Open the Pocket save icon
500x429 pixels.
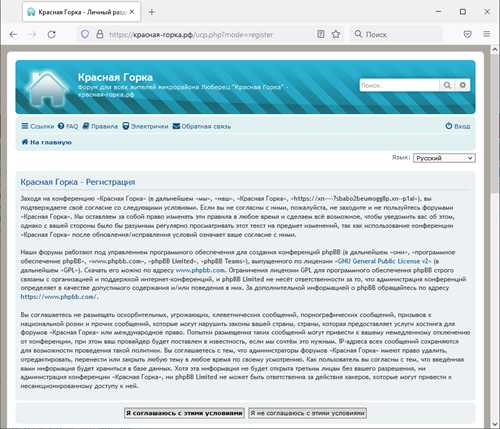(468, 34)
